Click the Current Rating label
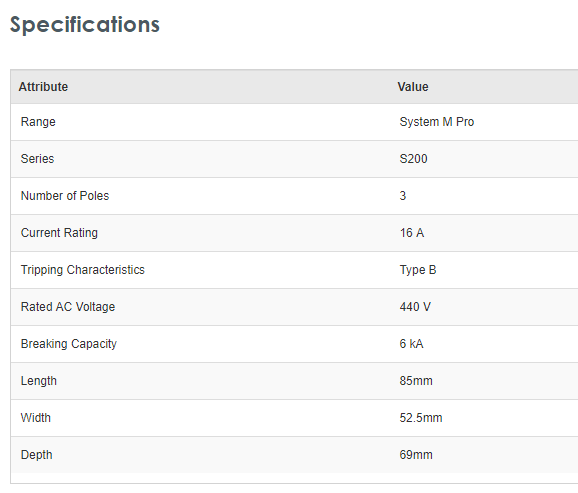Image resolution: width=578 pixels, height=493 pixels. pyautogui.click(x=59, y=233)
